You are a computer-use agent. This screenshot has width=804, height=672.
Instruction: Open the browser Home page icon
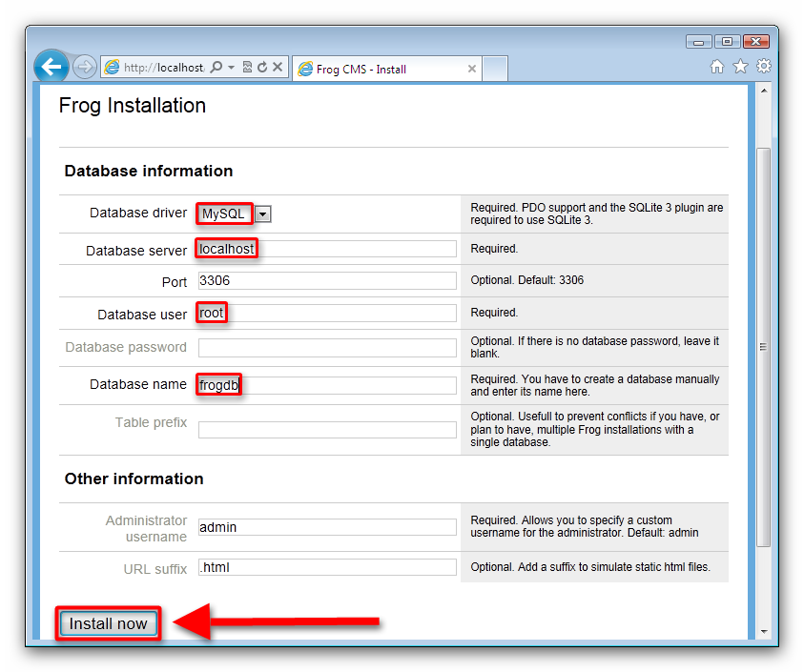click(x=717, y=67)
